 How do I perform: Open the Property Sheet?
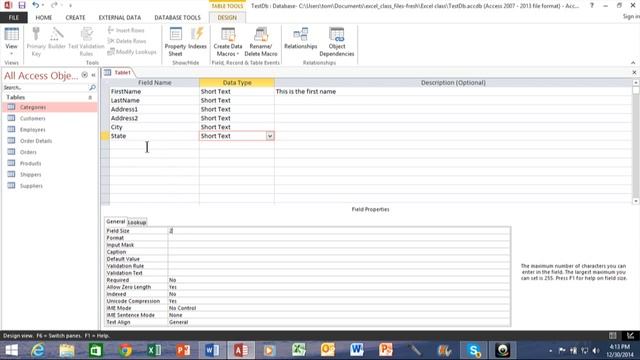pos(175,42)
